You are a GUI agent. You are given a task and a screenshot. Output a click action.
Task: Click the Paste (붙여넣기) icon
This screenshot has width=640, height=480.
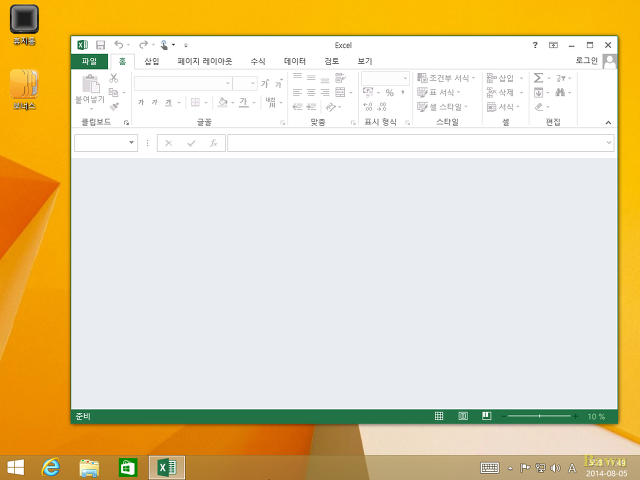(x=91, y=84)
